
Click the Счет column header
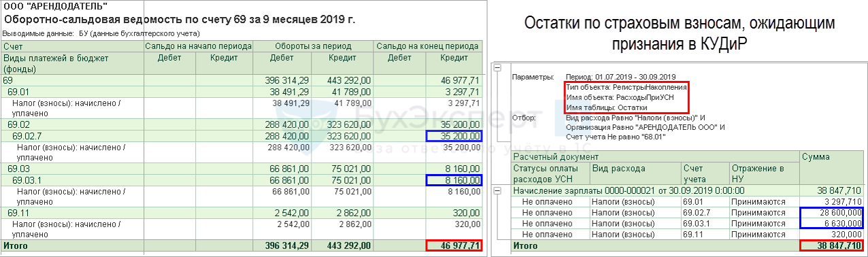[12, 46]
